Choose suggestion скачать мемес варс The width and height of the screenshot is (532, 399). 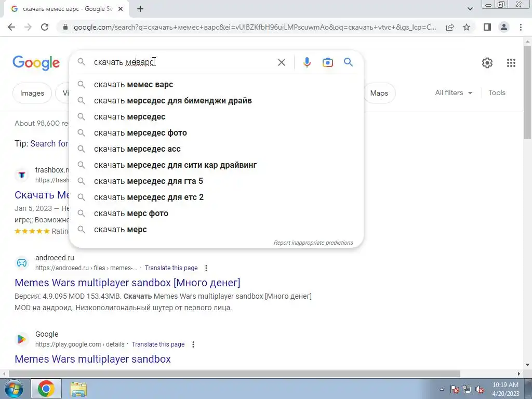point(217,85)
